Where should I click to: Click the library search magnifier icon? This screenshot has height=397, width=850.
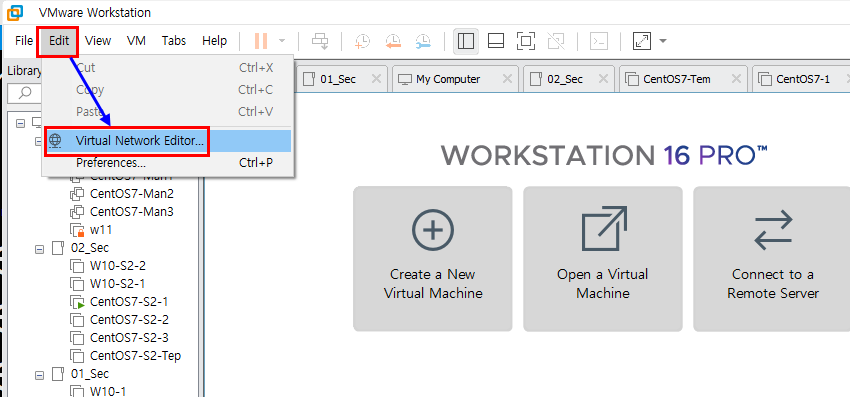click(25, 93)
